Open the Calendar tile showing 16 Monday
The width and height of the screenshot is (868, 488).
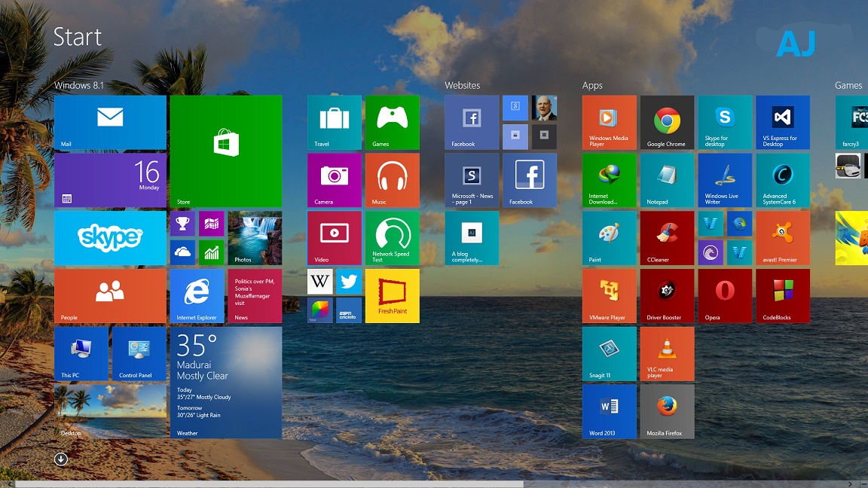point(110,181)
